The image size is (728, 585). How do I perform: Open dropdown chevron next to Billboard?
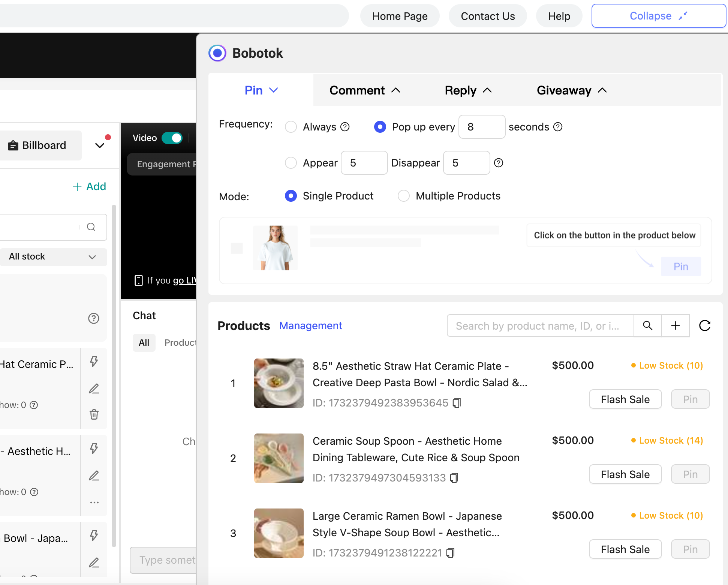click(x=100, y=145)
